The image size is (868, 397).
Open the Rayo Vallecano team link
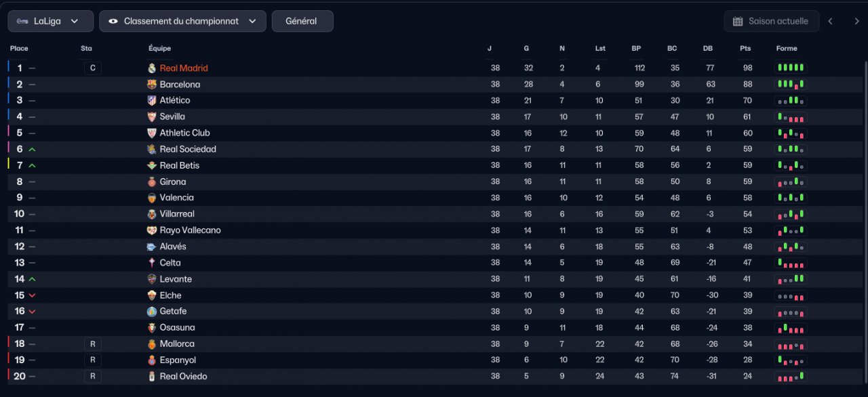point(190,230)
